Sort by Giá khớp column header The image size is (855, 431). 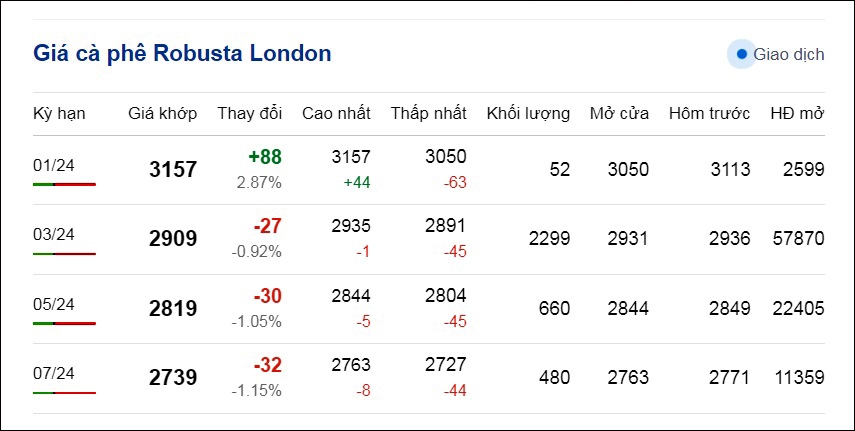(162, 113)
